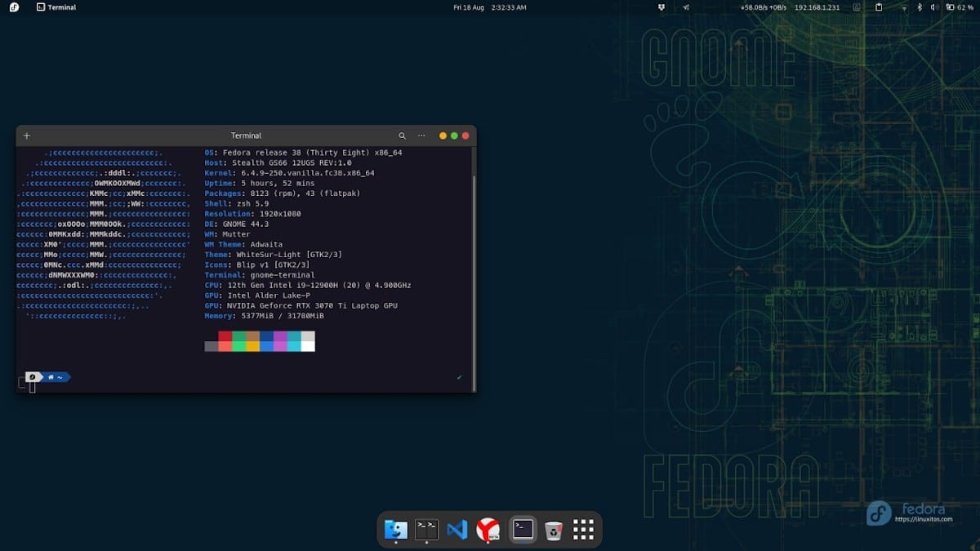Image resolution: width=980 pixels, height=551 pixels.
Task: Click the CPU: 12th Gen Intel line
Action: 308,285
